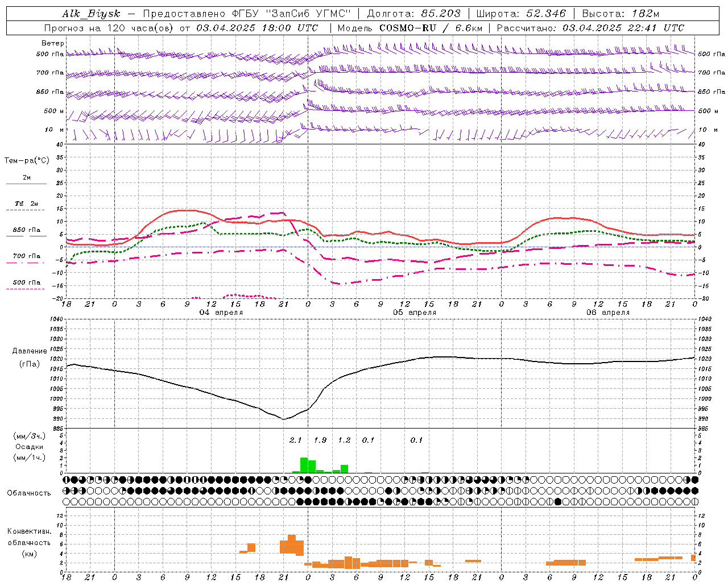Click the '10 м' wind level label on left

coord(55,130)
